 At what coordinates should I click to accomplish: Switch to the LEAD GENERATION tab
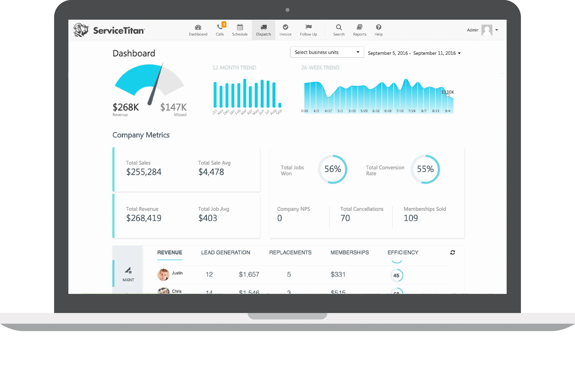pos(225,252)
